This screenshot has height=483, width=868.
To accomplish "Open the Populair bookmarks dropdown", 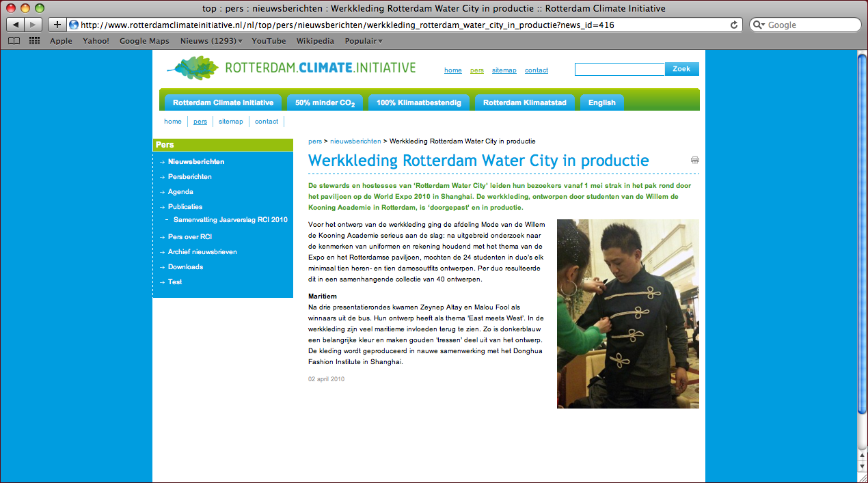I will (x=364, y=41).
